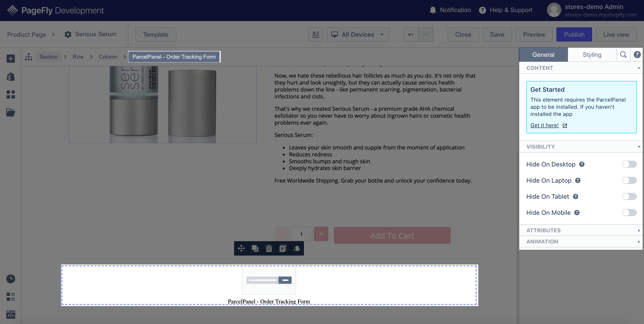The image size is (644, 324).
Task: Select the ParcelPanel tracking form placeholder
Action: (269, 285)
